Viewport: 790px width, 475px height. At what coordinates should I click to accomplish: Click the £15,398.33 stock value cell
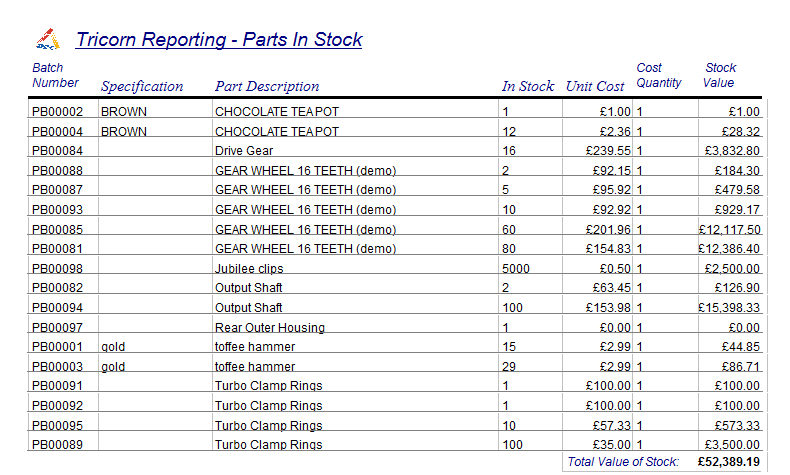730,308
